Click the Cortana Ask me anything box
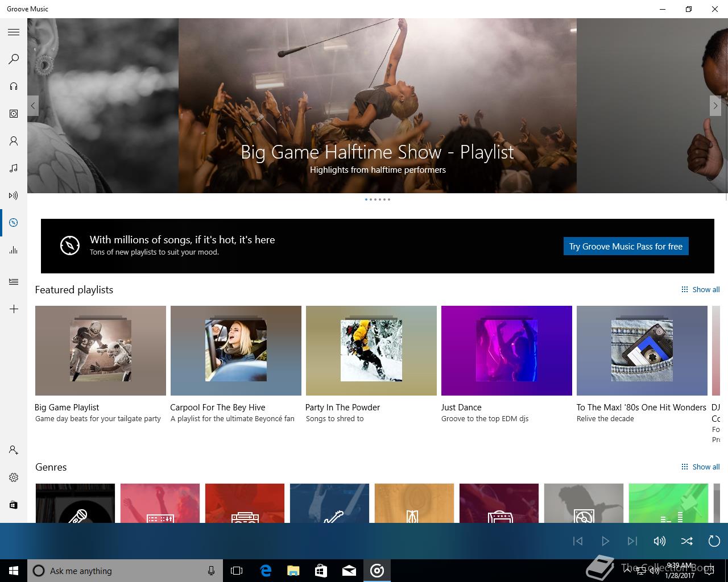Viewport: 728px width, 582px height. pos(125,571)
